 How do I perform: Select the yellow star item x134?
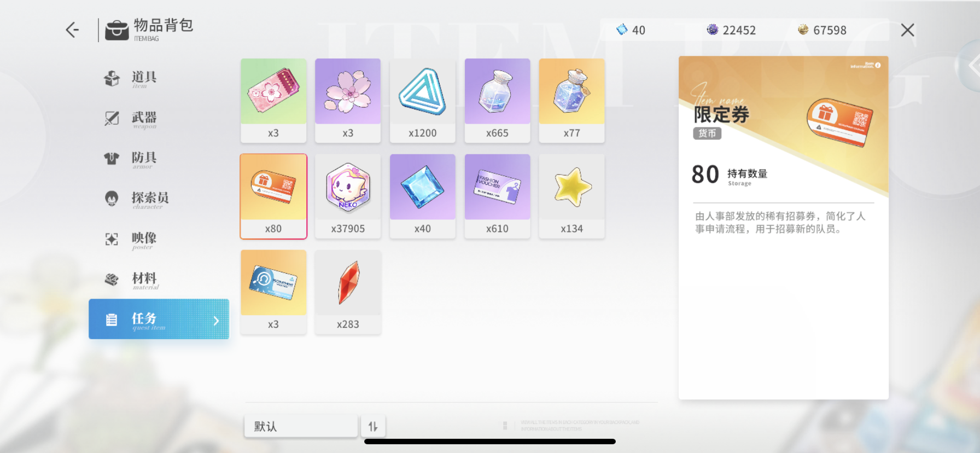571,196
